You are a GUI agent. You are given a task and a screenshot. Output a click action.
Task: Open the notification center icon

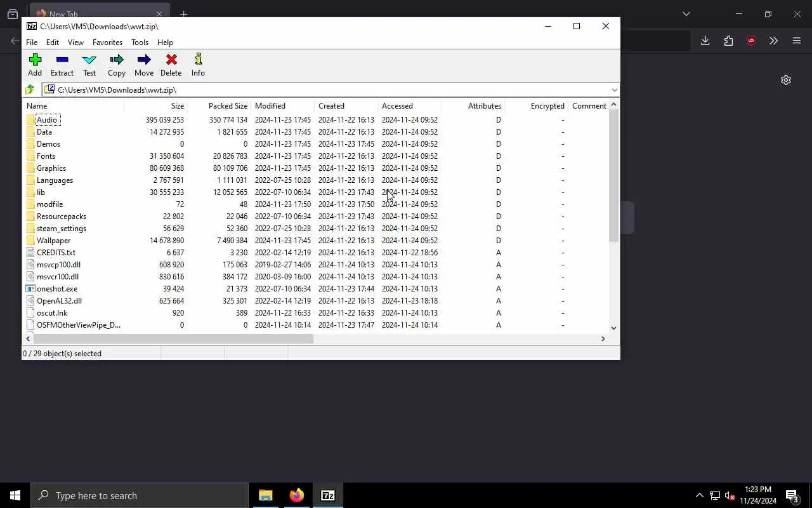pyautogui.click(x=792, y=495)
